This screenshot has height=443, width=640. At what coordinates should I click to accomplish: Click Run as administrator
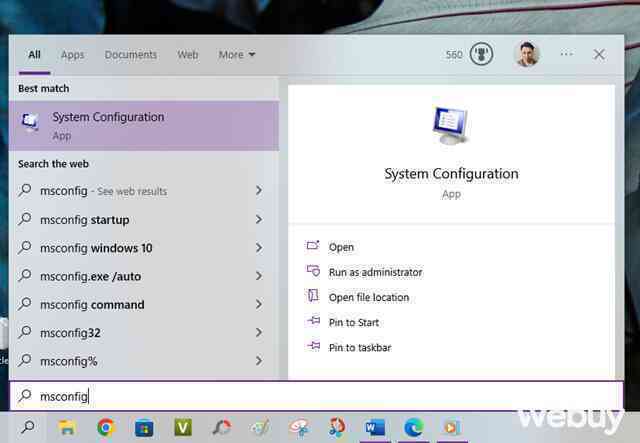click(x=376, y=272)
